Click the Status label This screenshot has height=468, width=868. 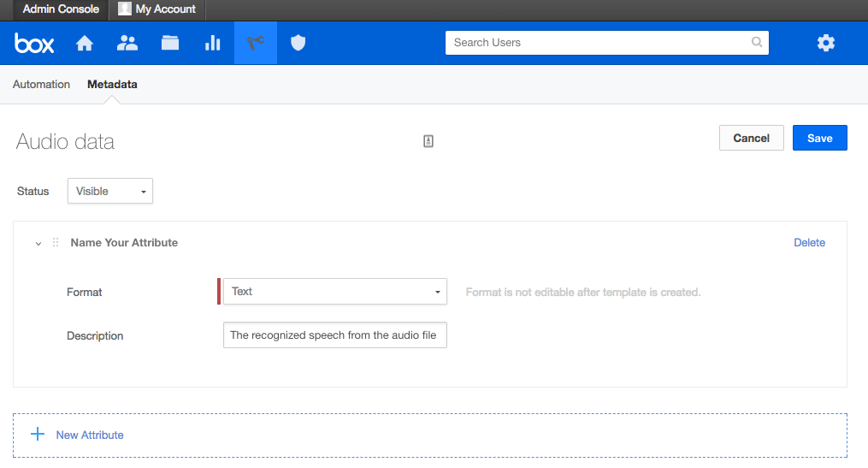[32, 191]
